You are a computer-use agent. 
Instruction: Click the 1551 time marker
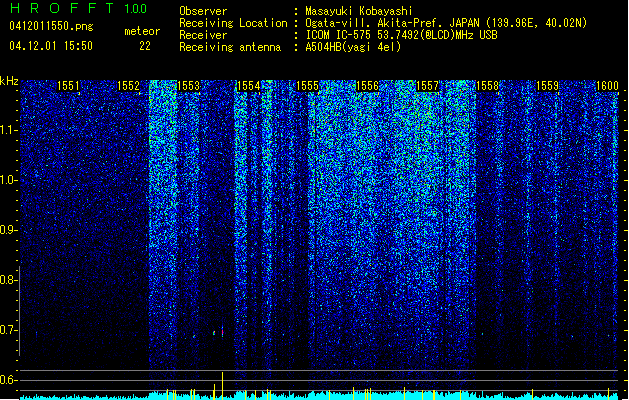tap(68, 86)
